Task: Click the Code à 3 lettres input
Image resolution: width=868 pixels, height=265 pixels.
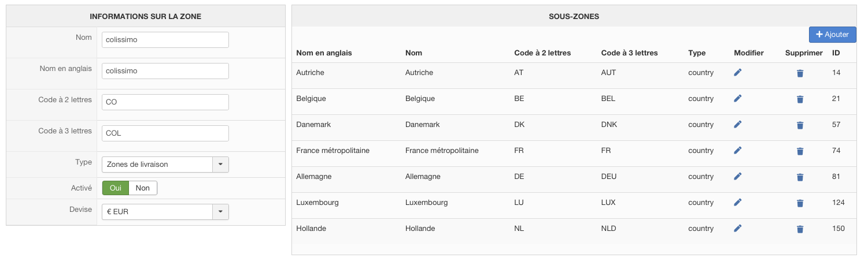Action: pos(165,133)
